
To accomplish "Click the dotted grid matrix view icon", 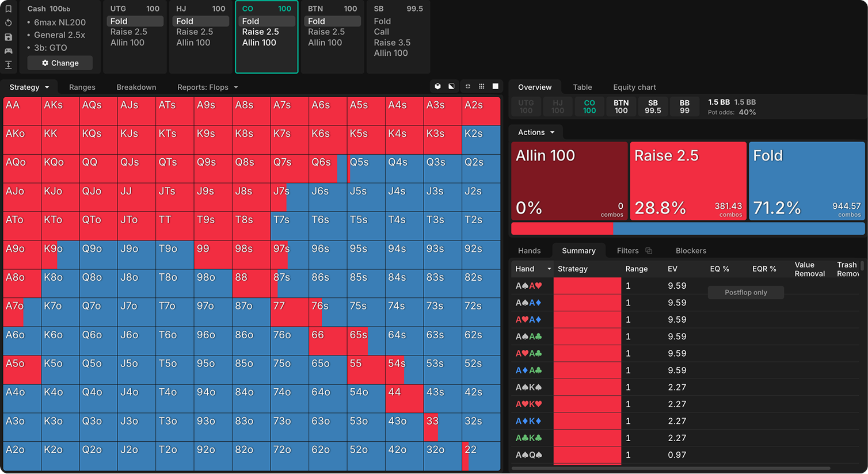I will click(x=482, y=86).
